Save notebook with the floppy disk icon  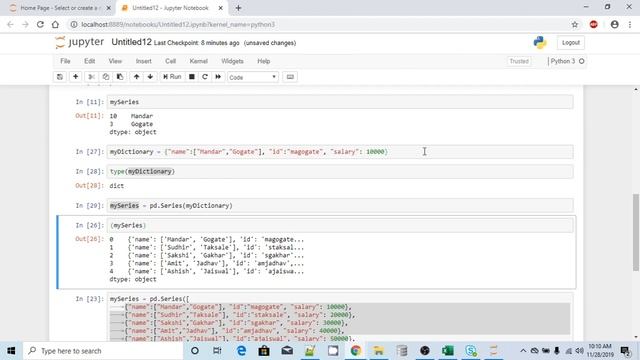[60, 77]
